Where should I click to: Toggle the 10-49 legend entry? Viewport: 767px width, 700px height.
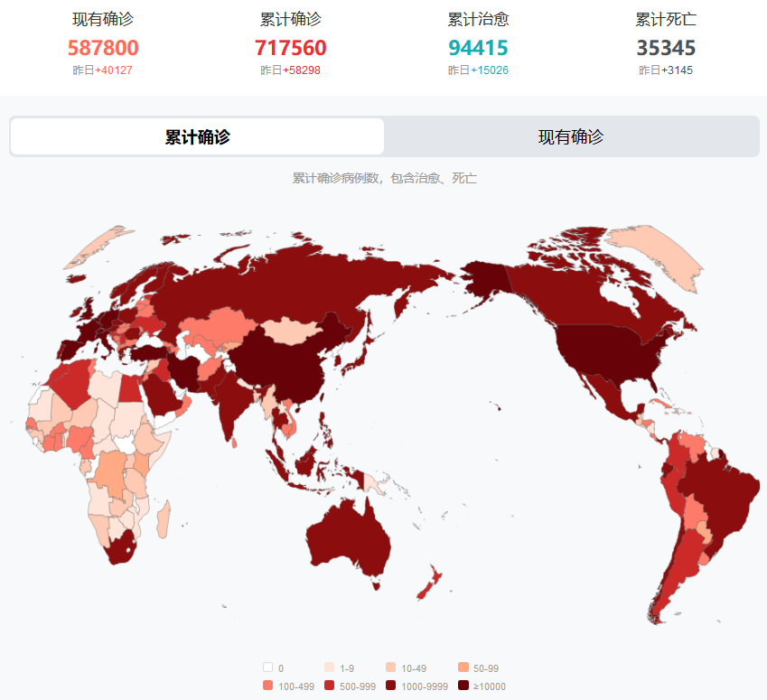point(391,667)
